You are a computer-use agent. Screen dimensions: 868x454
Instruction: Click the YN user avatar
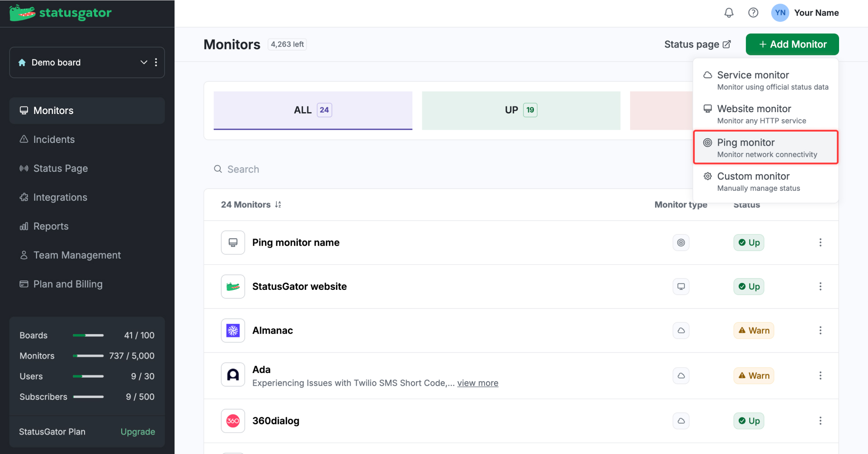[x=780, y=13]
